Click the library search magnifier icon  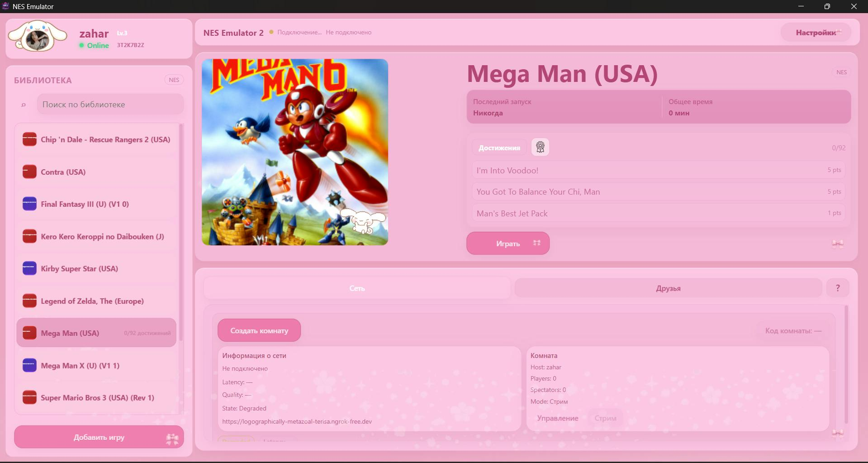tap(24, 105)
